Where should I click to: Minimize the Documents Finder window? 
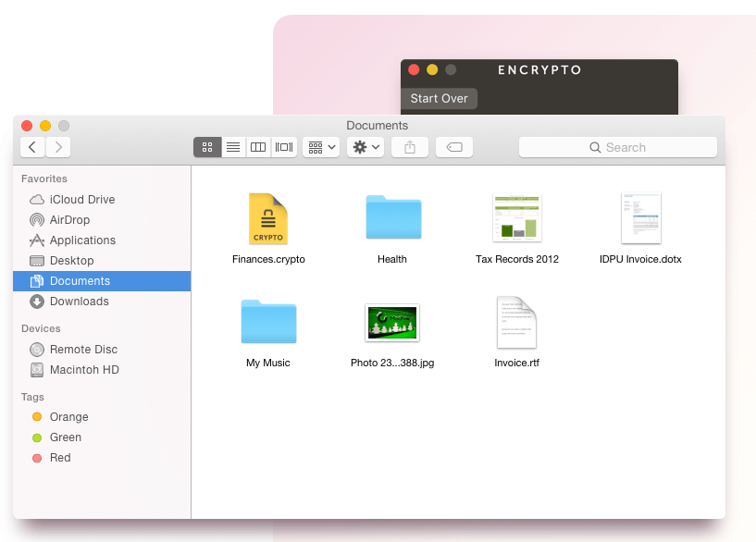click(x=45, y=126)
